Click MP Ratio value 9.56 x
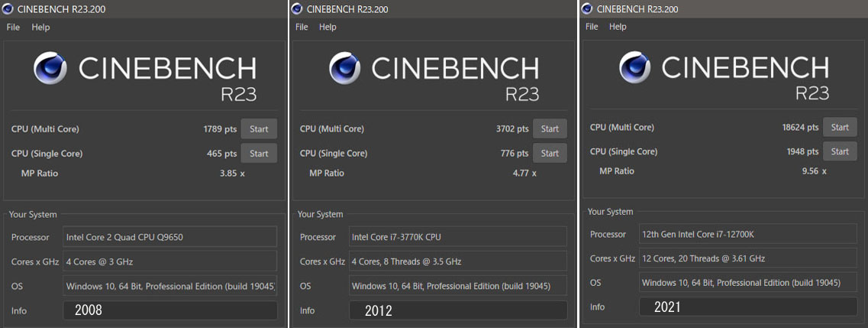The image size is (868, 328). (813, 171)
